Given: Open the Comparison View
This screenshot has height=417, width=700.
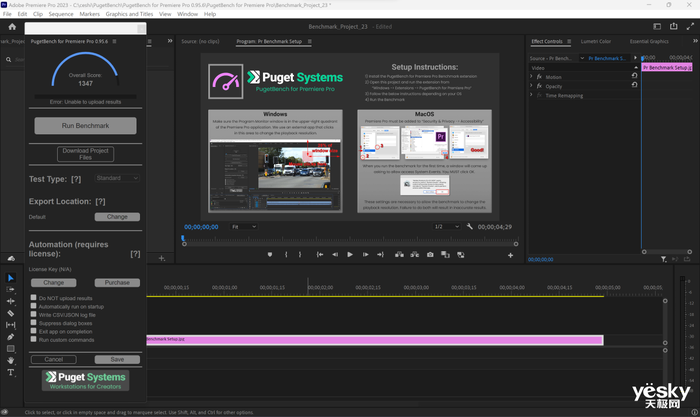Looking at the screenshot, I should pyautogui.click(x=445, y=254).
